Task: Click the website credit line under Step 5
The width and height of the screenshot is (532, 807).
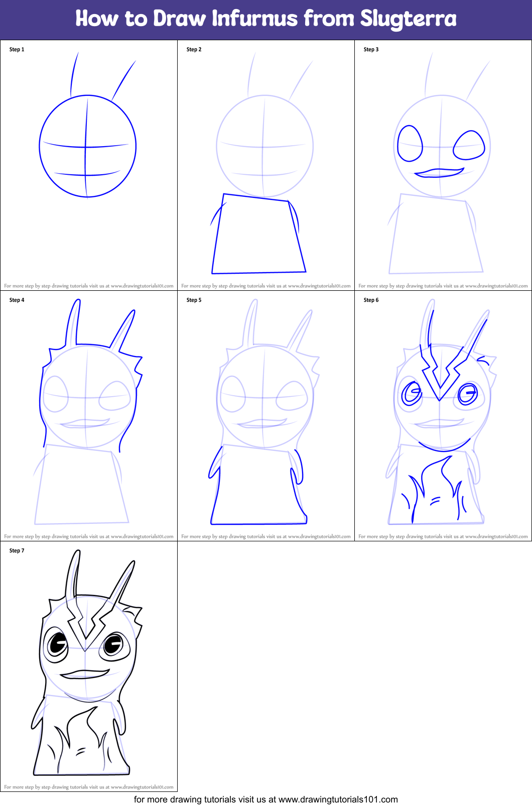Action: pyautogui.click(x=266, y=536)
